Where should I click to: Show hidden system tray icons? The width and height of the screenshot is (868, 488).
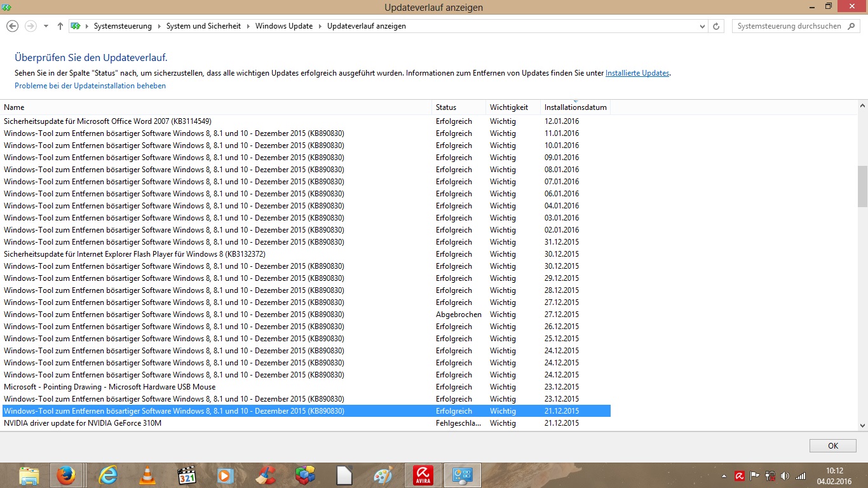click(724, 476)
